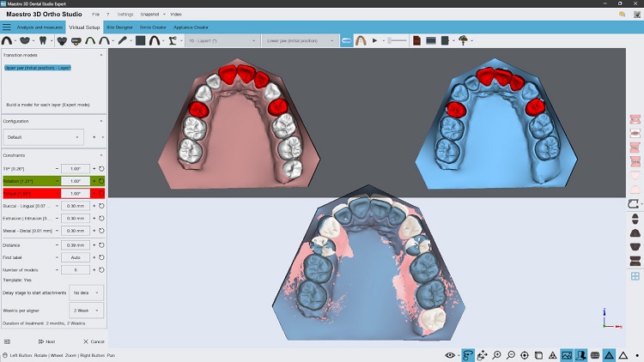Viewport: 644px width, 362px height.
Task: Click the hamburger menu icon
Action: pos(7,27)
